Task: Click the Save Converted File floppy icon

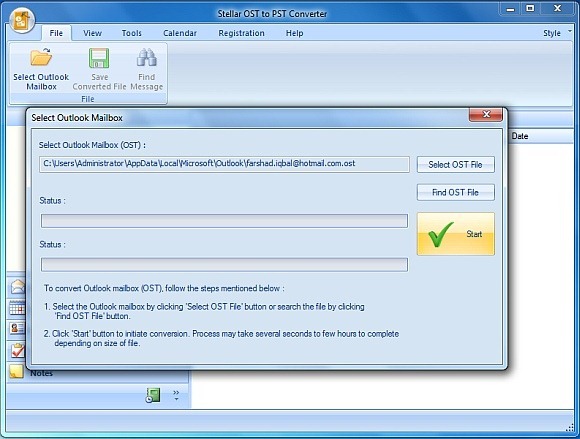Action: pos(99,58)
